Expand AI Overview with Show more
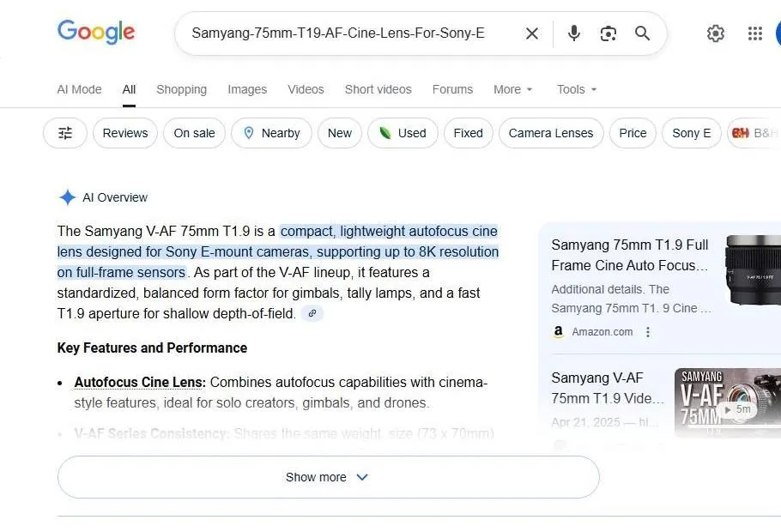The width and height of the screenshot is (781, 532). (x=328, y=477)
